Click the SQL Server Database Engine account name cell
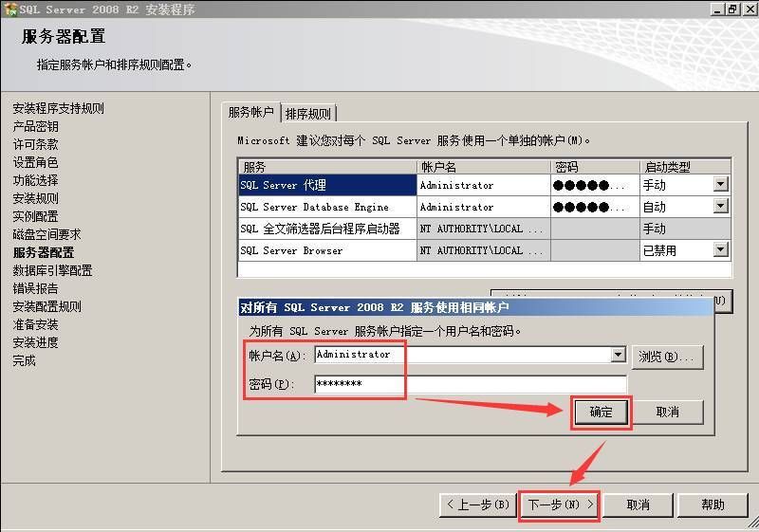 [483, 207]
